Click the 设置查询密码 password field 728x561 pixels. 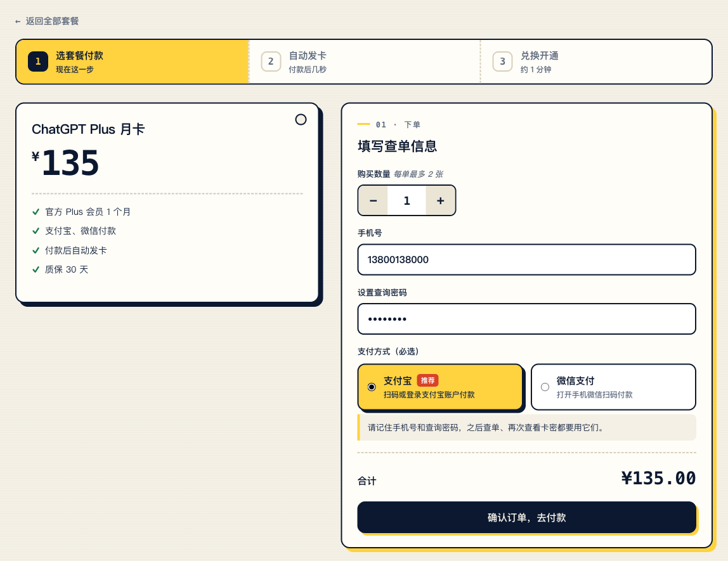point(526,319)
